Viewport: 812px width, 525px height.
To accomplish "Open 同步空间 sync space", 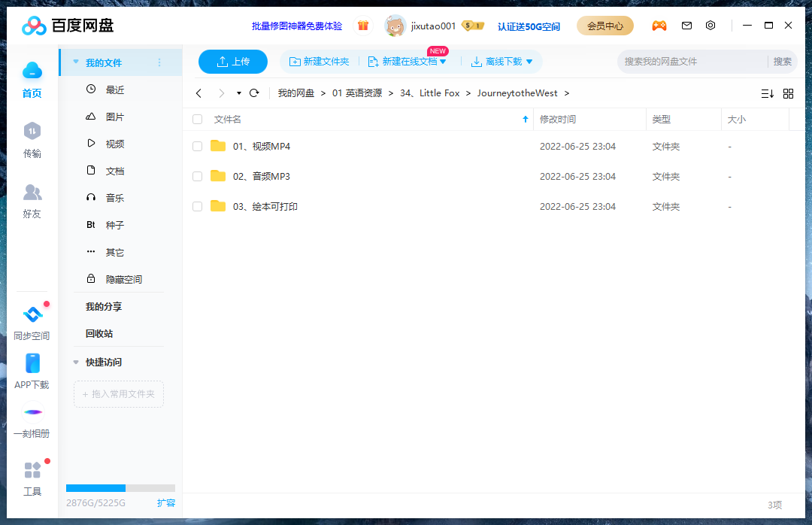I will click(x=32, y=323).
